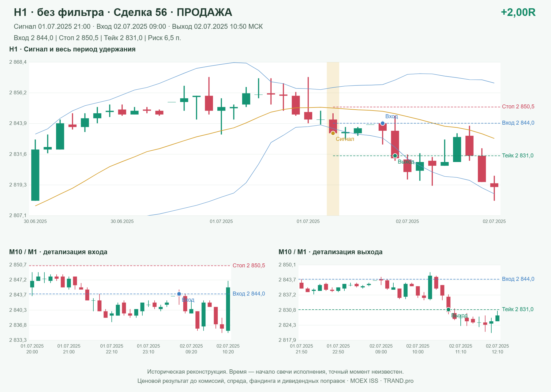
Task: Click the 2 850,7 axis label in entry chart
Action: pos(18,265)
